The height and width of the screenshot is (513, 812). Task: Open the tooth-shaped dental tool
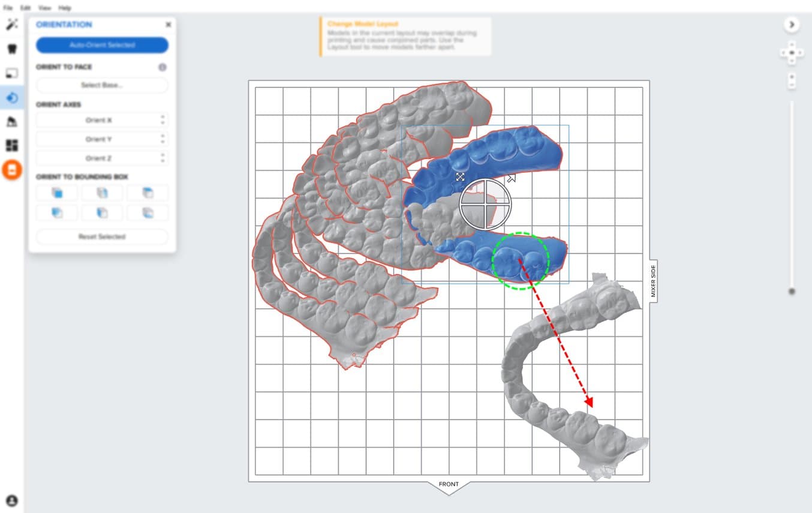point(12,49)
